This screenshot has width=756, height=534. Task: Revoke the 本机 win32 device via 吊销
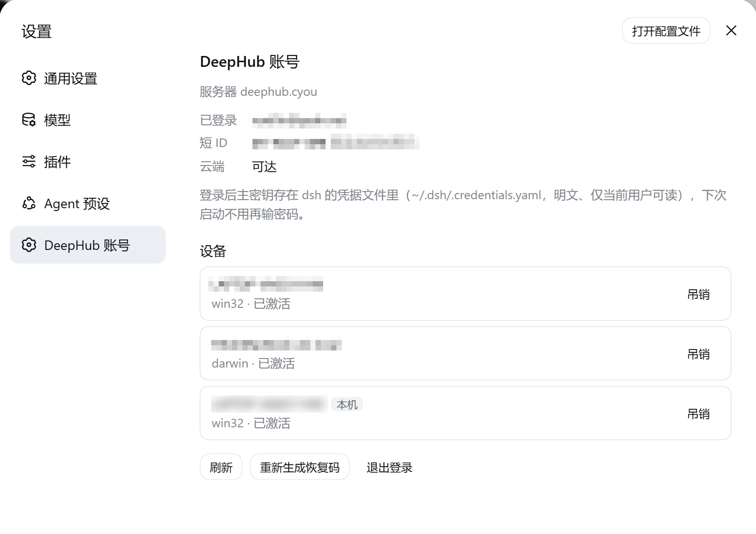(x=699, y=414)
